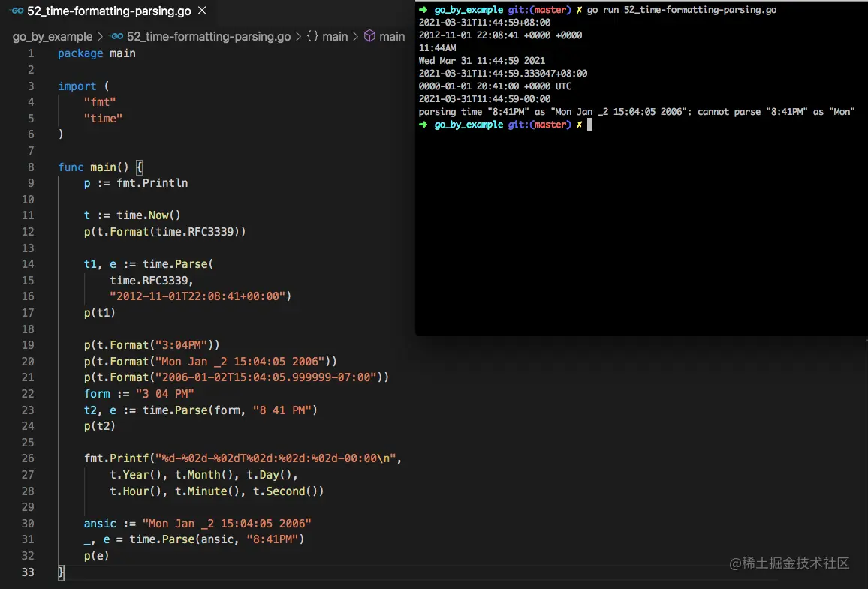Click line number 8 in the gutter
The width and height of the screenshot is (868, 589).
pos(31,167)
